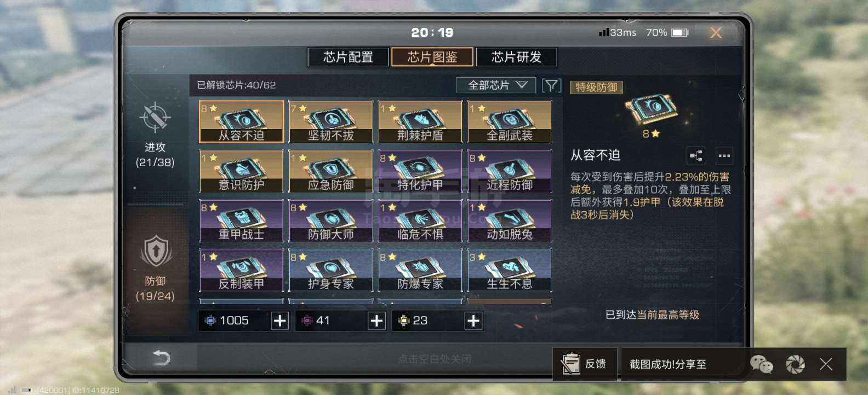Tap the return arrow back icon
The width and height of the screenshot is (868, 395).
pos(161,358)
